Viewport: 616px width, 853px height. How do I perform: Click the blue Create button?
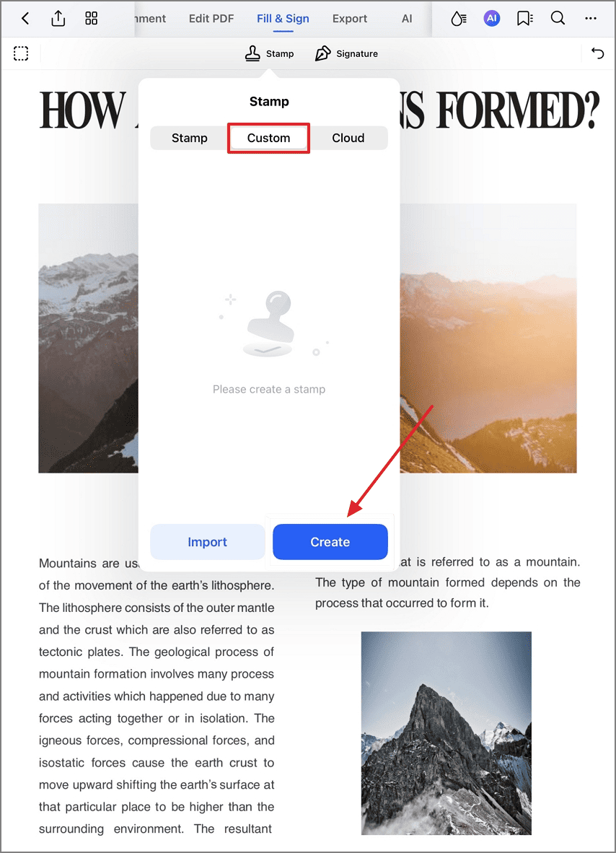click(x=330, y=542)
